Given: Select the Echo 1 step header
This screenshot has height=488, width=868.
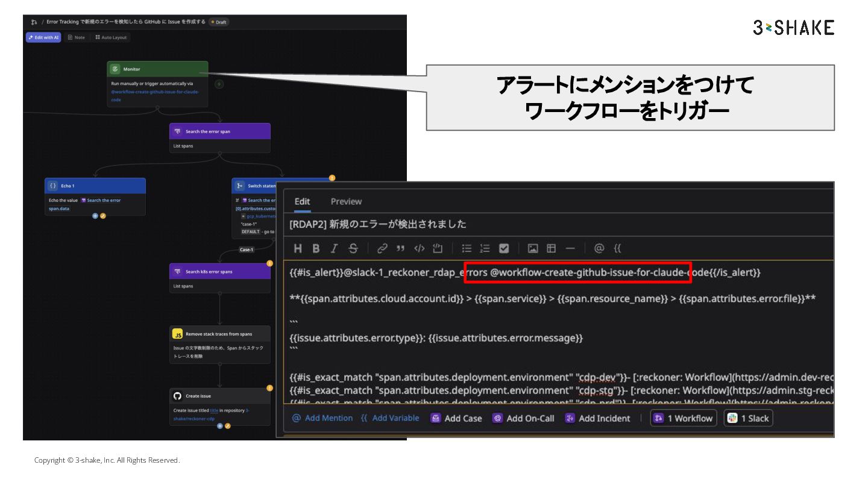Looking at the screenshot, I should tap(95, 186).
